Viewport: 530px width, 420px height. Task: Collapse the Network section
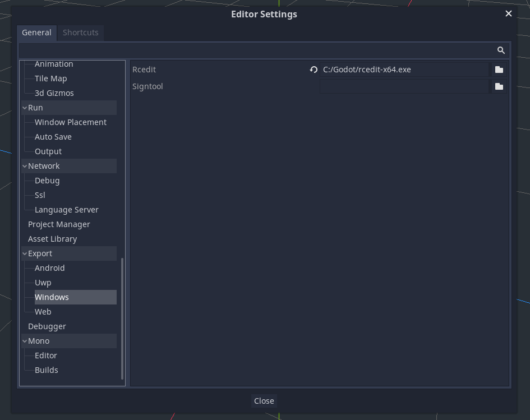pyautogui.click(x=24, y=165)
